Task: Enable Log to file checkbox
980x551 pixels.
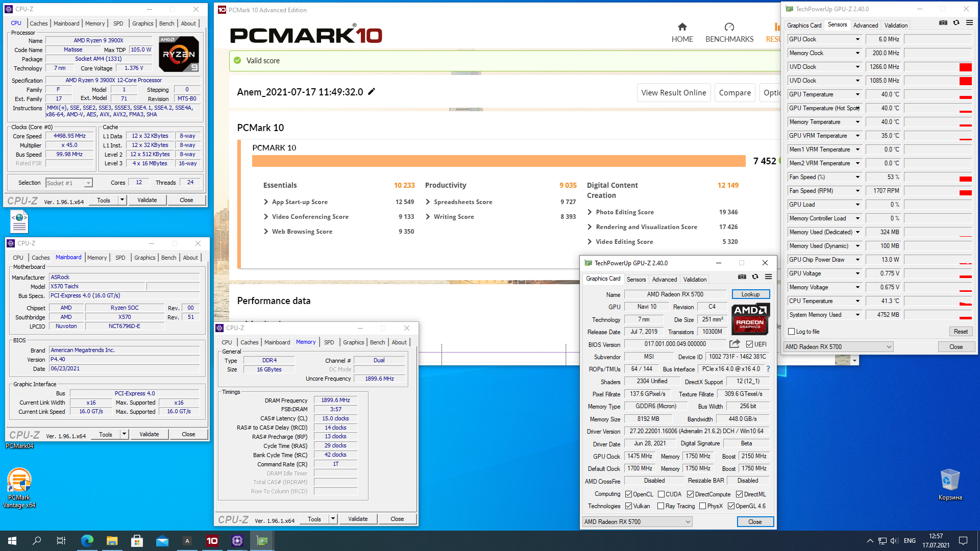Action: (x=792, y=332)
